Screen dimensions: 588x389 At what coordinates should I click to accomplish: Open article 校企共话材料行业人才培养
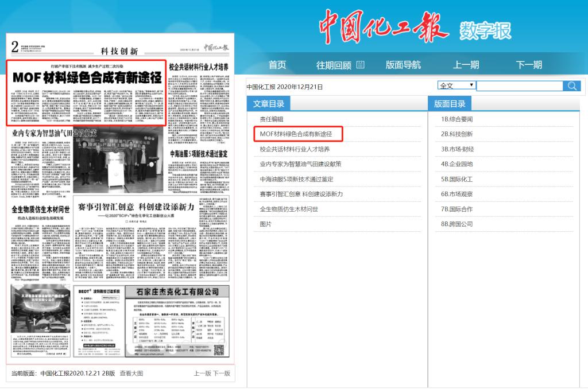(x=295, y=149)
